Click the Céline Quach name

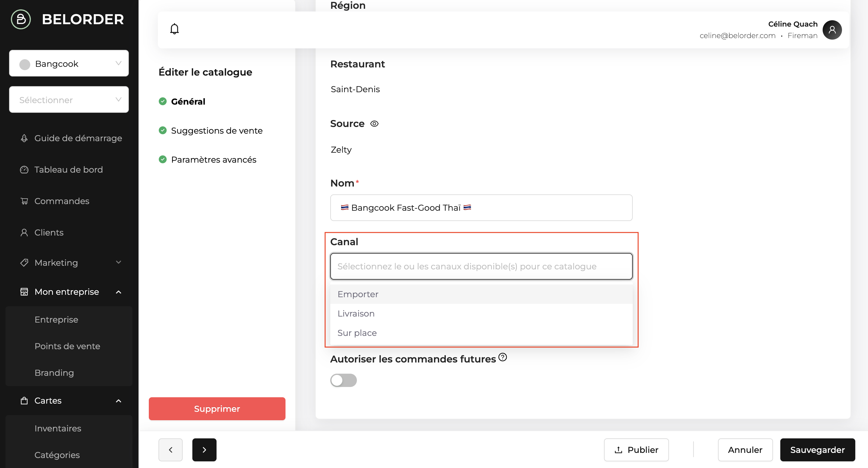793,24
